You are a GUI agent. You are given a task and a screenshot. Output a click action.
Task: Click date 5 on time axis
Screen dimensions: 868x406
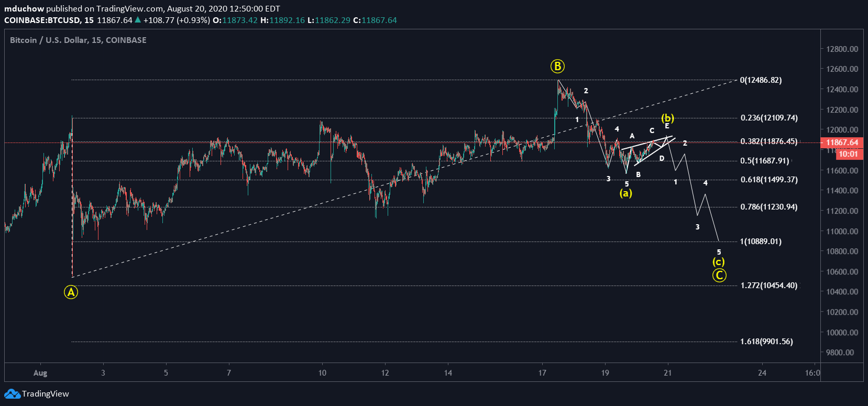click(x=166, y=373)
